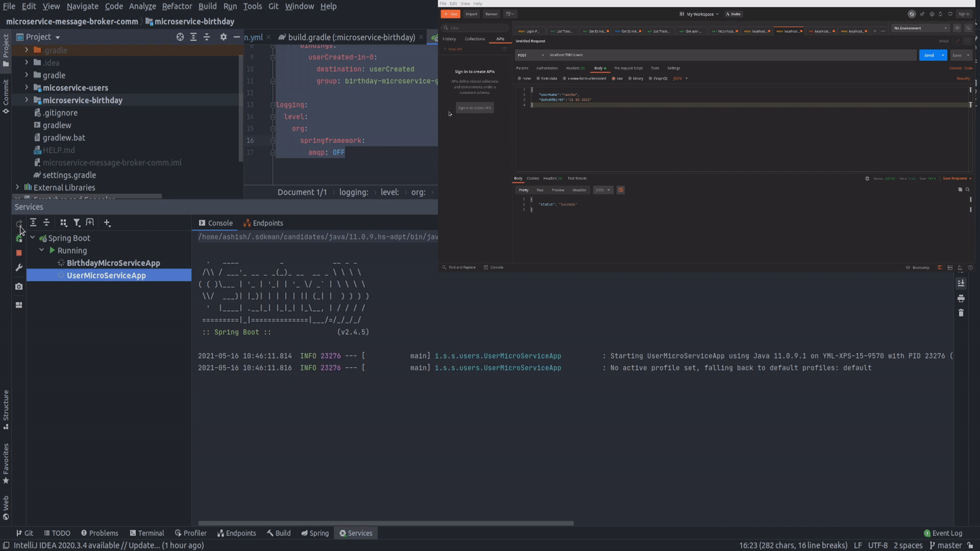The image size is (980, 551).
Task: Click the Collapse All icon in Services toolbar
Action: [46, 223]
